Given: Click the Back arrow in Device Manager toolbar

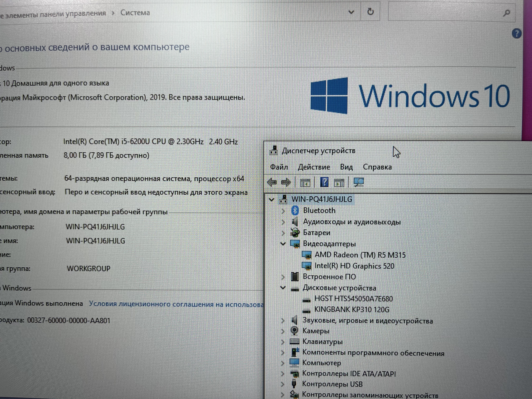Looking at the screenshot, I should (x=272, y=182).
